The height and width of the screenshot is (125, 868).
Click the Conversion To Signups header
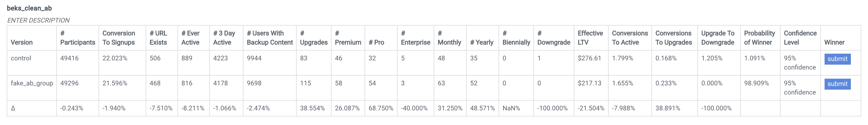(x=119, y=38)
